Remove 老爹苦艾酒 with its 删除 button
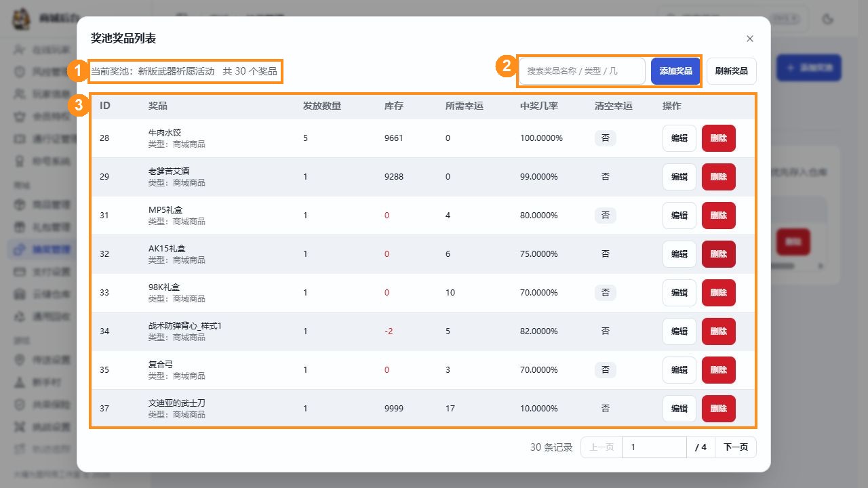 tap(719, 177)
